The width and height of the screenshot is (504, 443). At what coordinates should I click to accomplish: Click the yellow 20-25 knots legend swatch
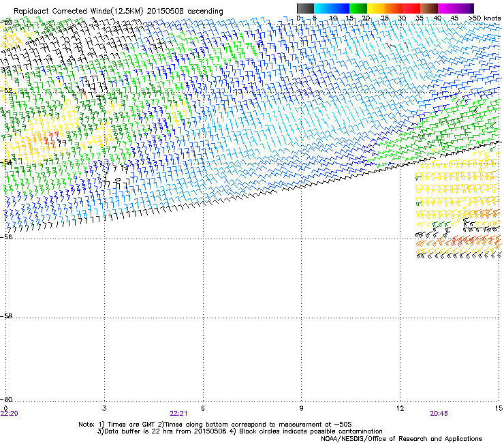tap(376, 8)
